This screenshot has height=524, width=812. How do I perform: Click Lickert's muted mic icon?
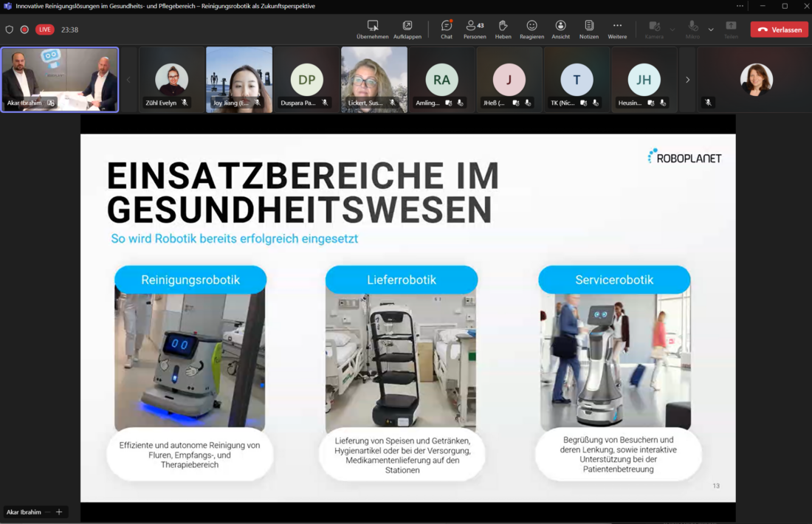[393, 103]
